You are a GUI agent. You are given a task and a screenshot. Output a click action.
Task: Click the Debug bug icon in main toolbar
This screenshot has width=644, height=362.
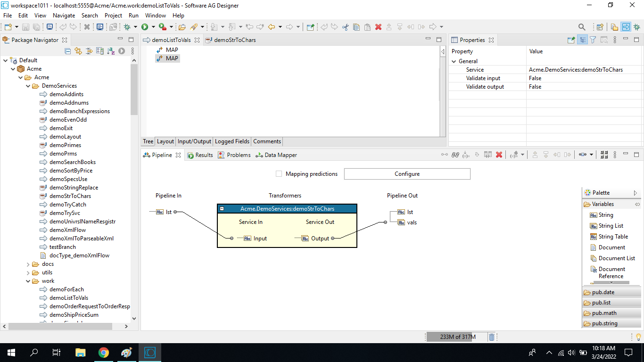click(x=127, y=27)
